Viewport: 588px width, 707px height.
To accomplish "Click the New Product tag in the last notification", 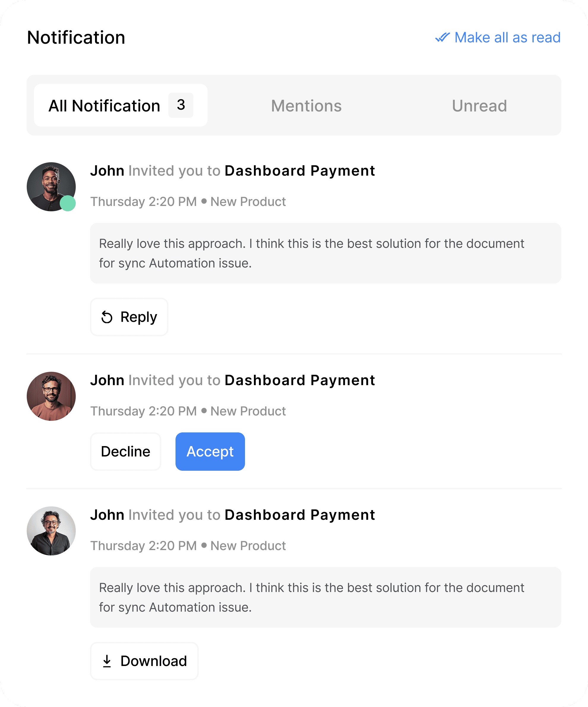I will [x=248, y=546].
